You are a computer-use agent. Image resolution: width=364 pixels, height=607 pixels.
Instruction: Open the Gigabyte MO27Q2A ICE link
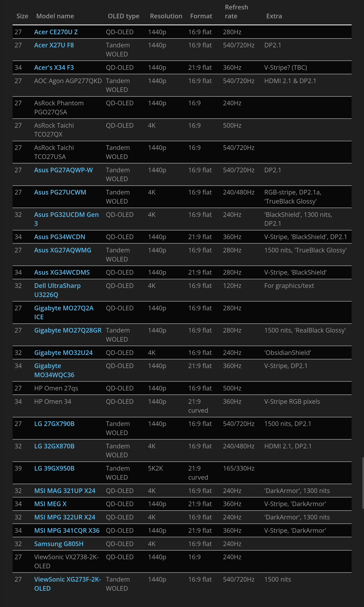coord(64,308)
